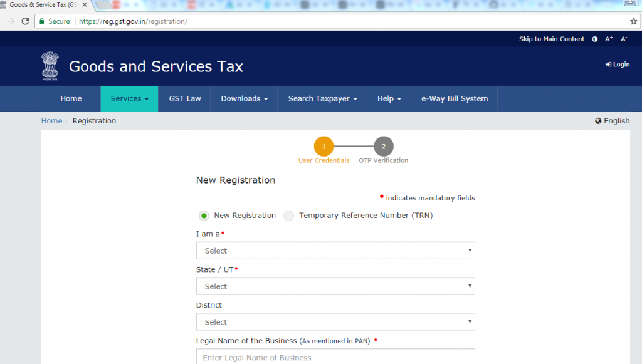Toggle high contrast mode icon

[594, 39]
